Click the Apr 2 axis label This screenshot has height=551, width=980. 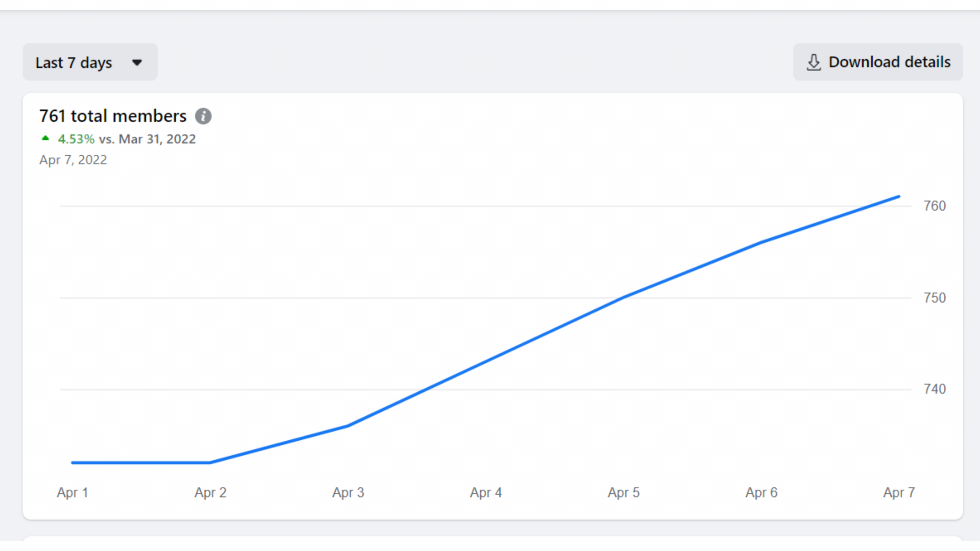point(210,492)
